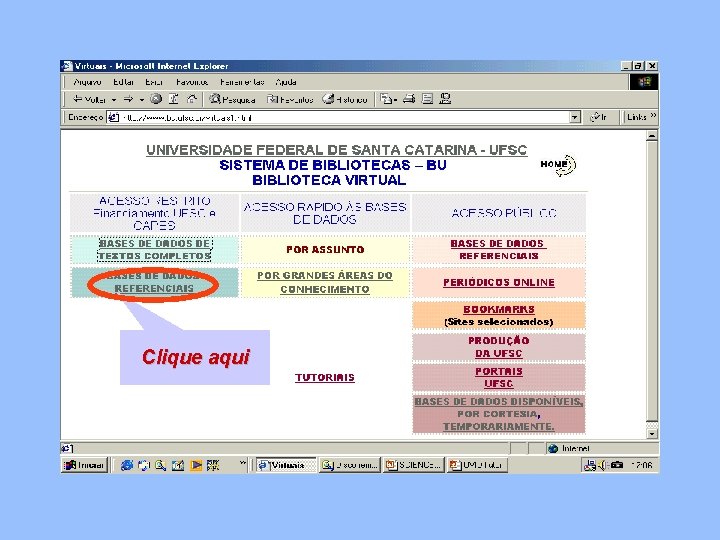This screenshot has width=720, height=540.
Task: Open Universidade Federal de Santa Catarina link
Action: click(337, 150)
